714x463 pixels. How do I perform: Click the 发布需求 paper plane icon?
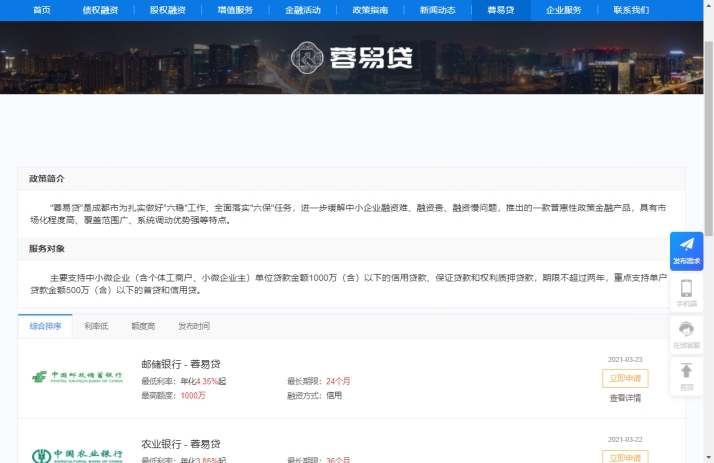(686, 245)
